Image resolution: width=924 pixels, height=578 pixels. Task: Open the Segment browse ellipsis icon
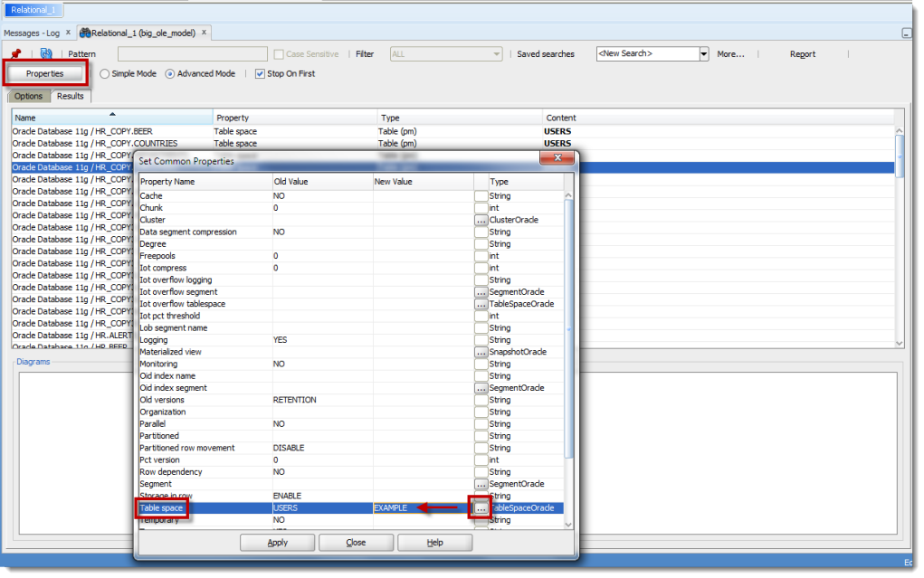pos(482,484)
